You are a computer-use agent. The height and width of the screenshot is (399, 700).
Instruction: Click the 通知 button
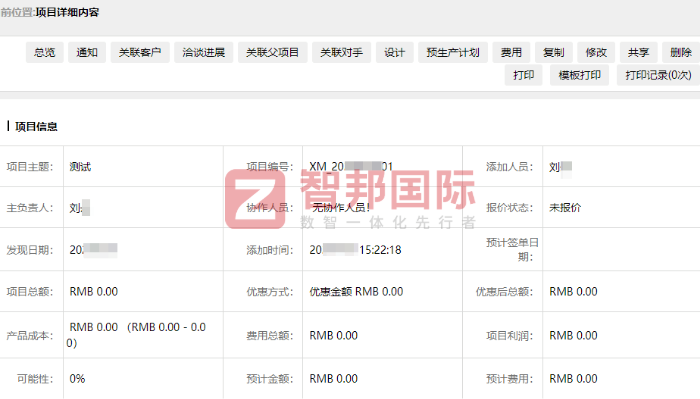coord(87,53)
